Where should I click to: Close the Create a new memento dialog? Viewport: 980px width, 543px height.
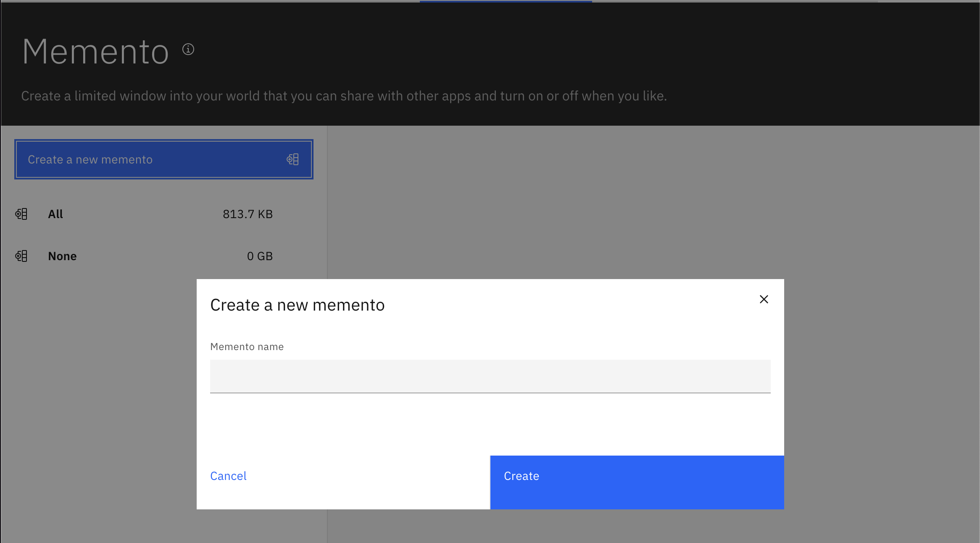coord(764,299)
